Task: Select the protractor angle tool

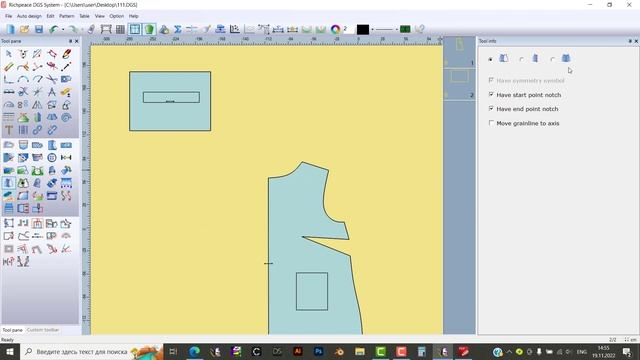Action: [9, 105]
